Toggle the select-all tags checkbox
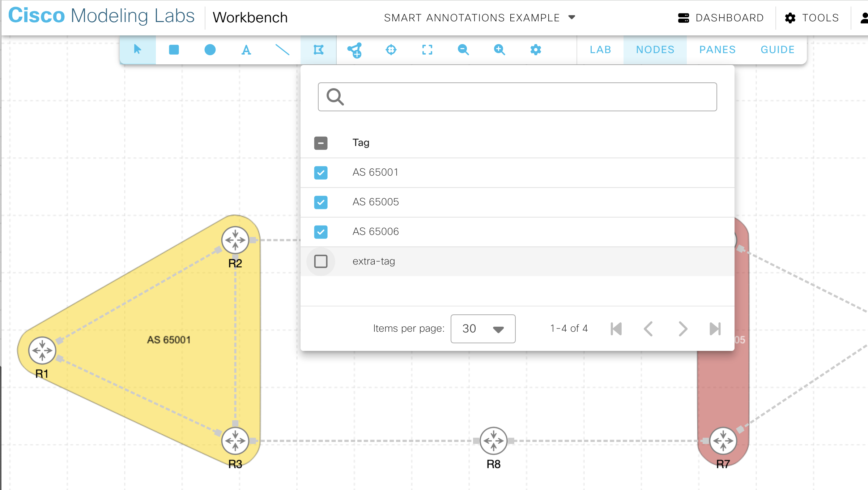Screen dimensions: 868x490 click(x=321, y=143)
